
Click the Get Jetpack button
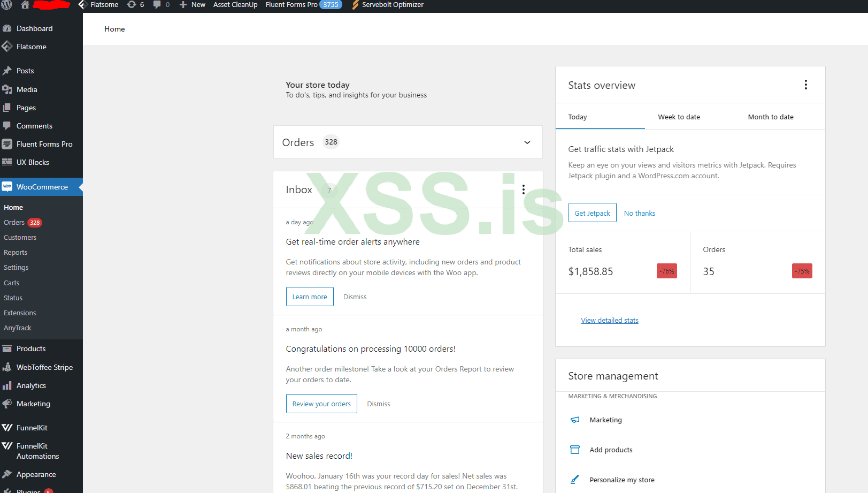pos(593,213)
